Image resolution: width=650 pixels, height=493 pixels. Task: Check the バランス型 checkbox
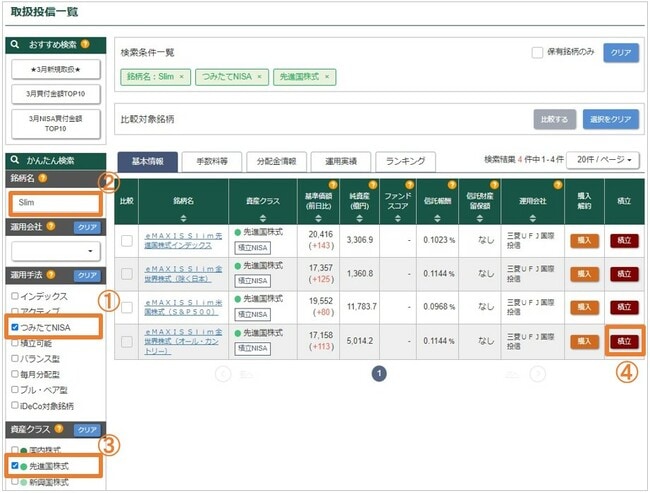coord(15,358)
